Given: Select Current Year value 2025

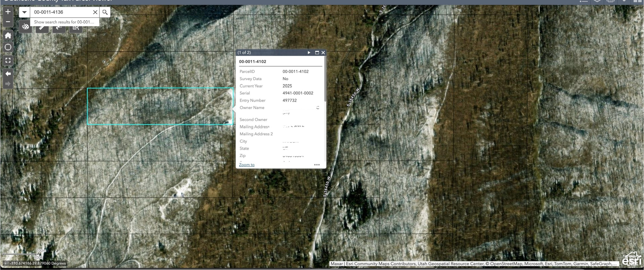Looking at the screenshot, I should coord(287,86).
